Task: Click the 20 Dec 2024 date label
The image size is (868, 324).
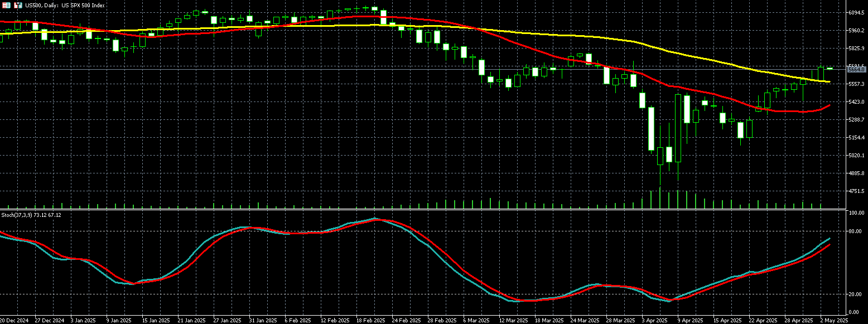Action: [14, 321]
